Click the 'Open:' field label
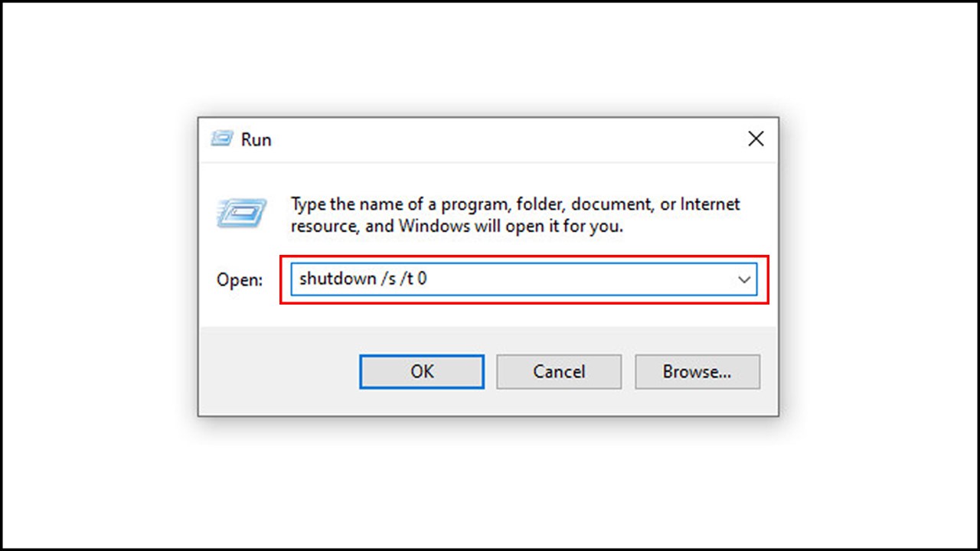This screenshot has height=551, width=980. tap(240, 280)
